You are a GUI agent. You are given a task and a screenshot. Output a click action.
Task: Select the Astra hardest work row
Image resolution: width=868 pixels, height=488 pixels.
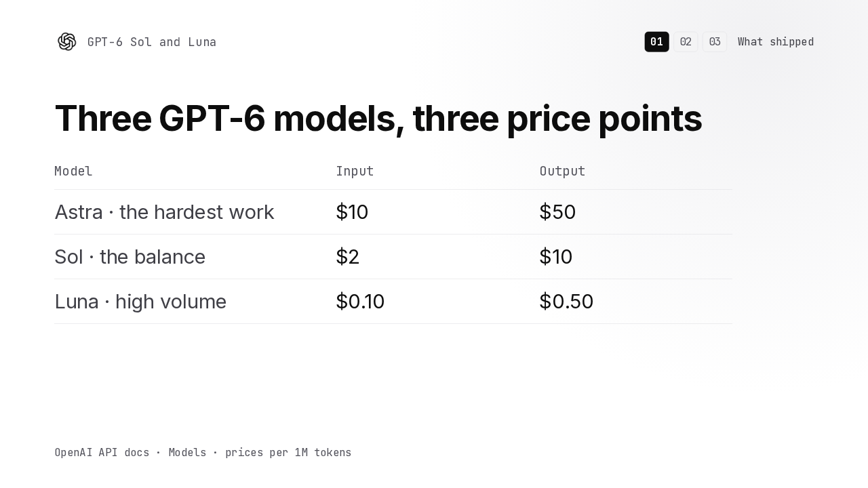coord(393,212)
